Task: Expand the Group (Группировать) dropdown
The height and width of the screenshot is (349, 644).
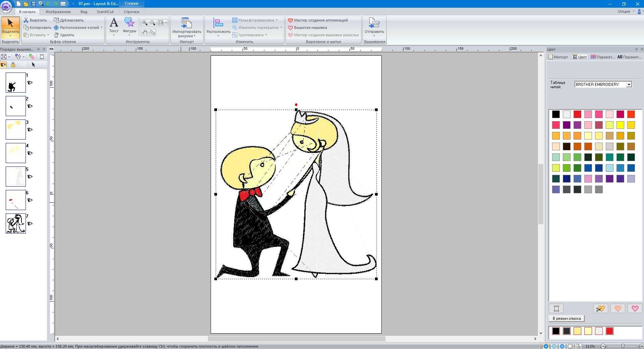Action: (x=266, y=35)
